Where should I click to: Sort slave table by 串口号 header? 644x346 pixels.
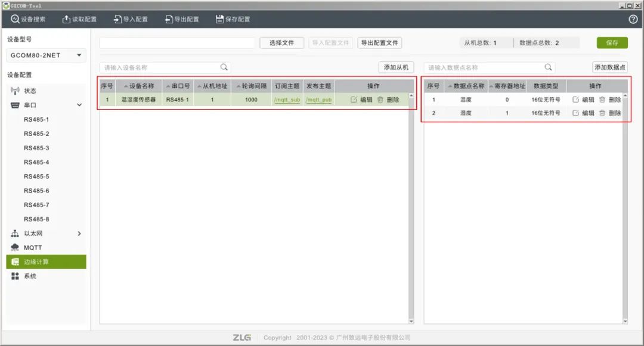[178, 86]
